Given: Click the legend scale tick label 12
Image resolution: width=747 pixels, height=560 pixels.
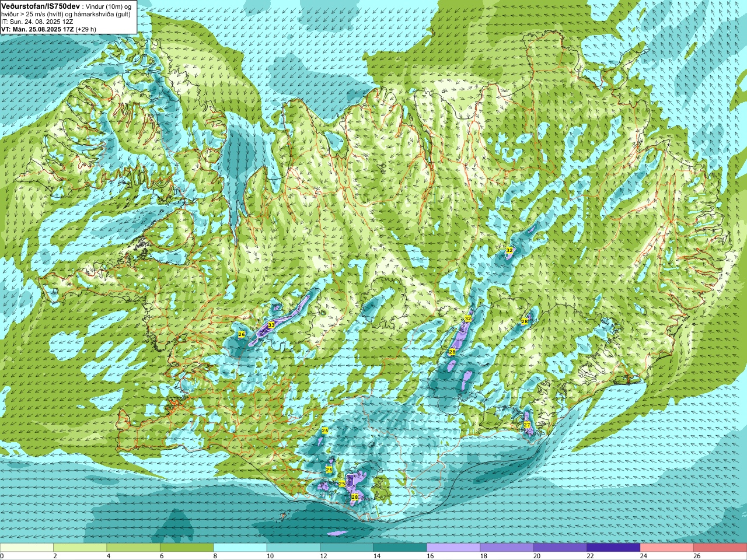Looking at the screenshot, I should [324, 556].
